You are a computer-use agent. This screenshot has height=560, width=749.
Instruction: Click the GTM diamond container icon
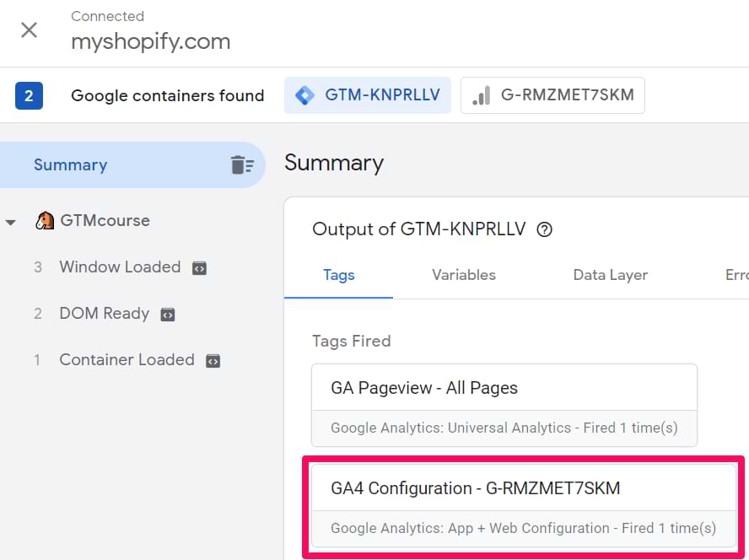click(304, 95)
